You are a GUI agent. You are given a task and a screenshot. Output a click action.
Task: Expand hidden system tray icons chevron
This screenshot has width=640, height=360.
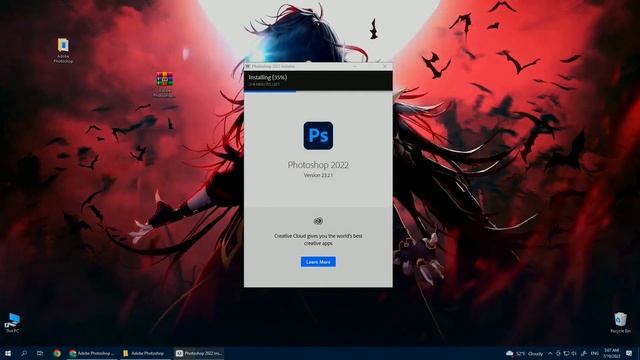click(x=550, y=353)
